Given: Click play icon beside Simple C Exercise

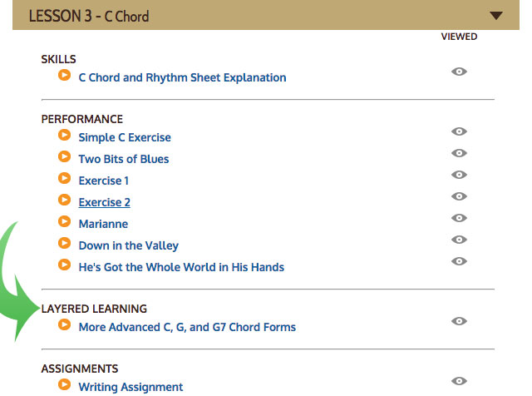Looking at the screenshot, I should coord(64,136).
